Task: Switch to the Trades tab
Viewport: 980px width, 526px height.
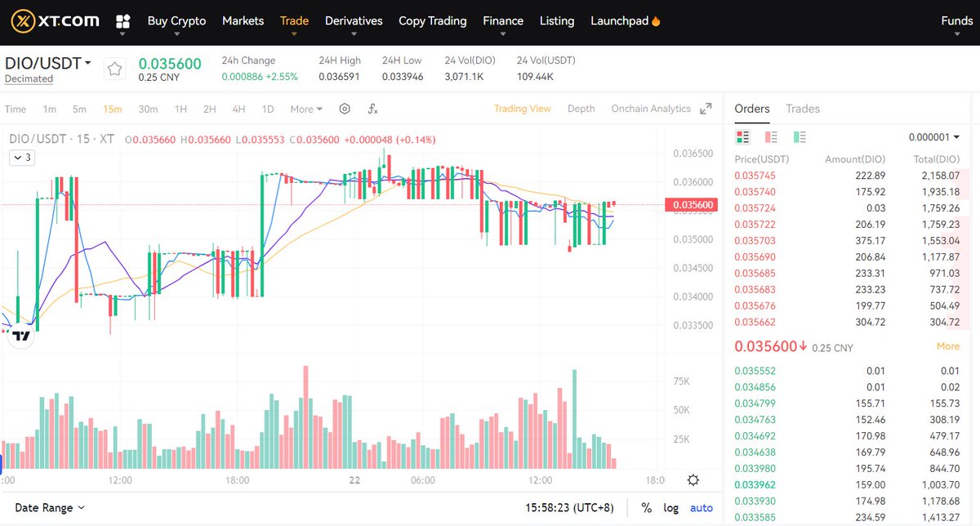Action: tap(803, 109)
